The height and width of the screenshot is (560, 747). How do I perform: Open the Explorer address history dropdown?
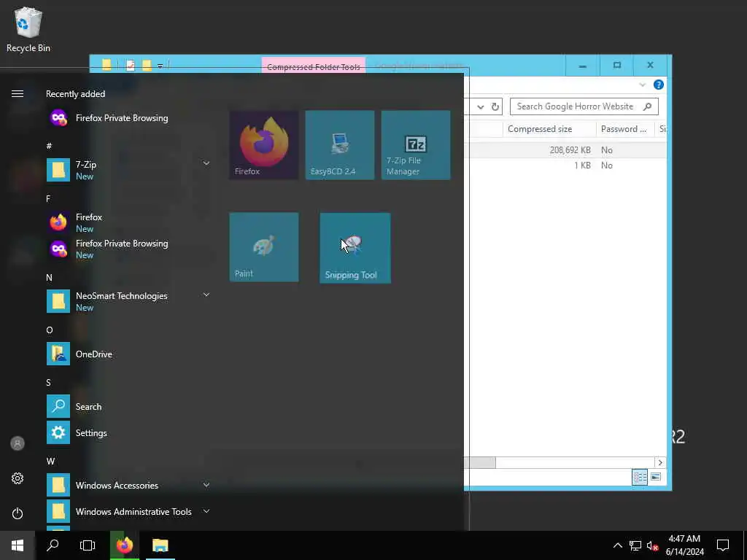click(481, 106)
